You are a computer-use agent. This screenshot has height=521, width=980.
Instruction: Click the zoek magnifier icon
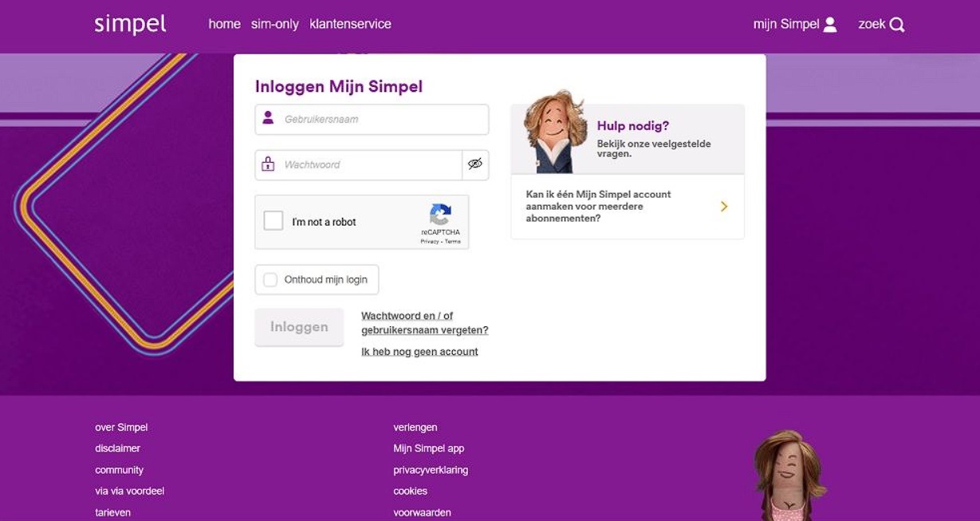pyautogui.click(x=897, y=25)
